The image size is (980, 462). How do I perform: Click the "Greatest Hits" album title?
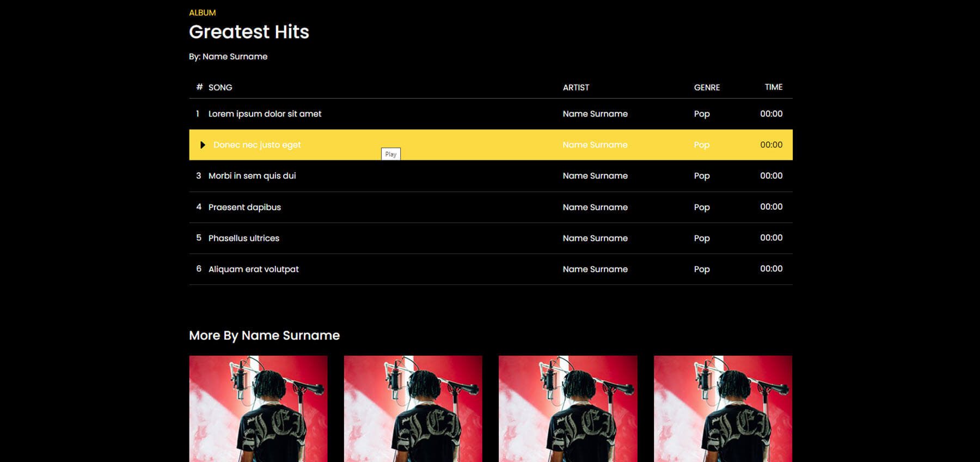click(x=249, y=32)
